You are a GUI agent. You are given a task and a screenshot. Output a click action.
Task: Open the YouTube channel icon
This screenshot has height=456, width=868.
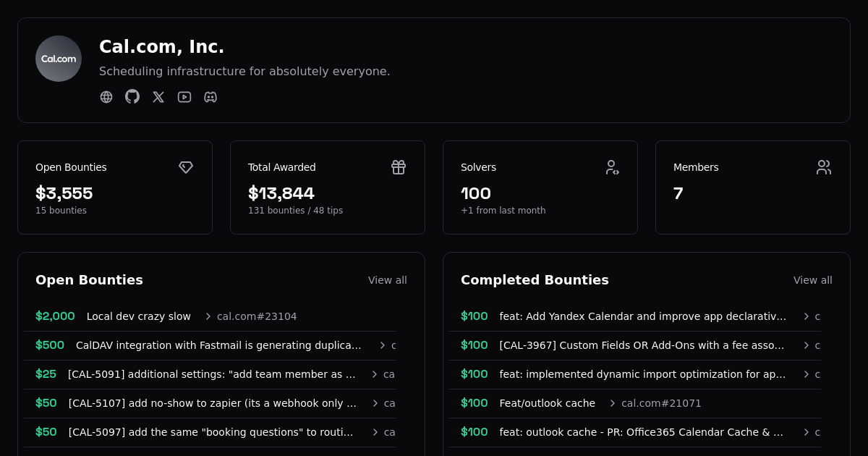pyautogui.click(x=184, y=97)
